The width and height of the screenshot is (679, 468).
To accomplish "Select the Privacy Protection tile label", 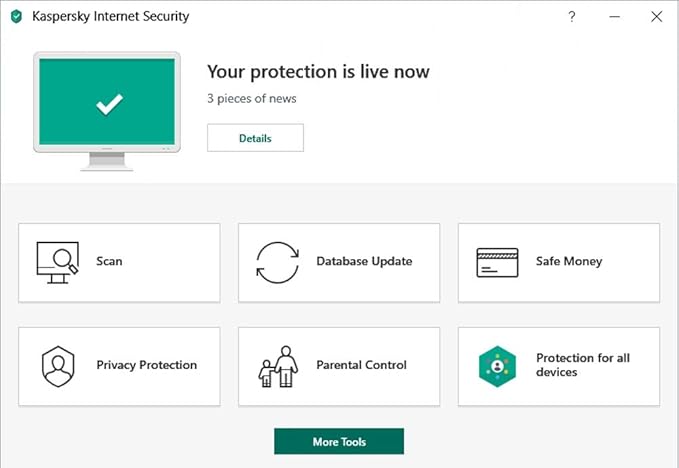I will [146, 365].
